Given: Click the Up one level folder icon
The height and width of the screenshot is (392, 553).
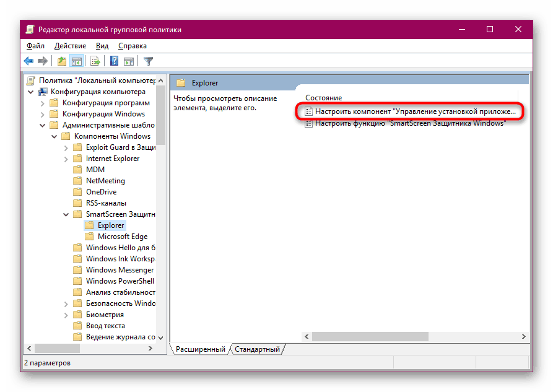Looking at the screenshot, I should (x=62, y=61).
